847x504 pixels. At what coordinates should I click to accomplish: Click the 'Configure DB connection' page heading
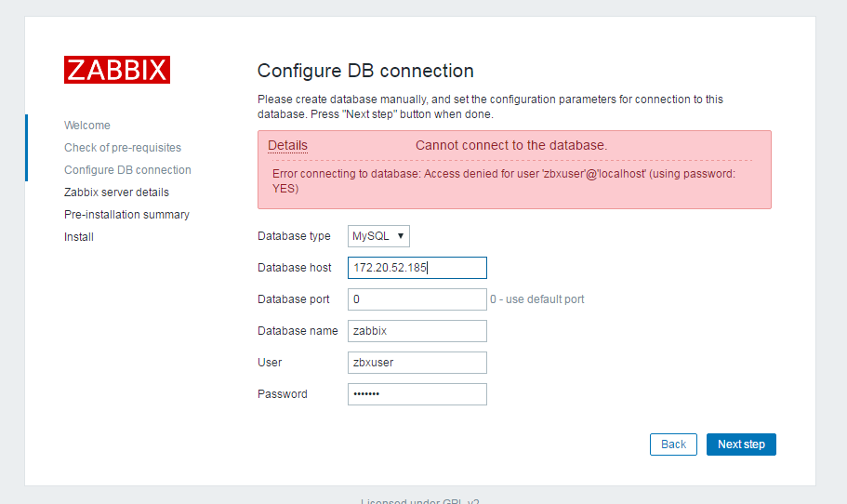pos(365,71)
